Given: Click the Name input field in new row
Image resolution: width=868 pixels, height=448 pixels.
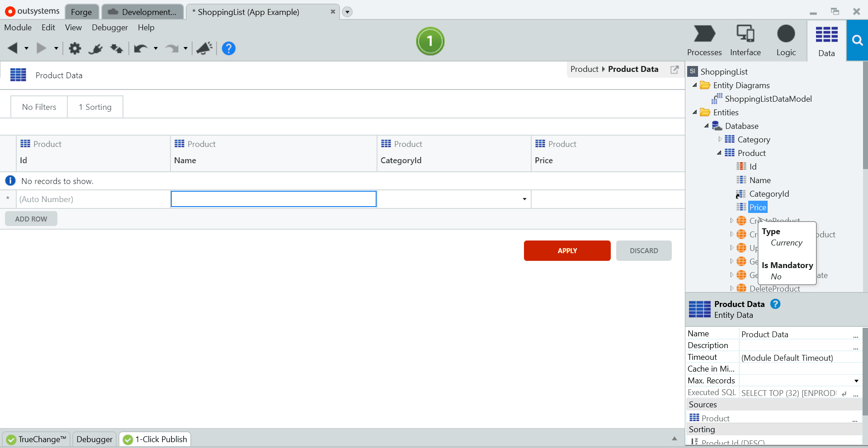Looking at the screenshot, I should pos(274,199).
